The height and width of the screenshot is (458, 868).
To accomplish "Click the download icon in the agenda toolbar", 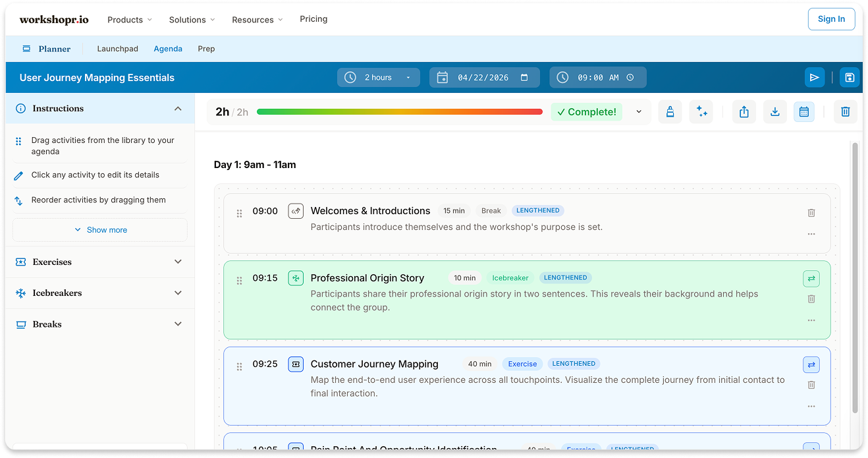I will point(775,112).
